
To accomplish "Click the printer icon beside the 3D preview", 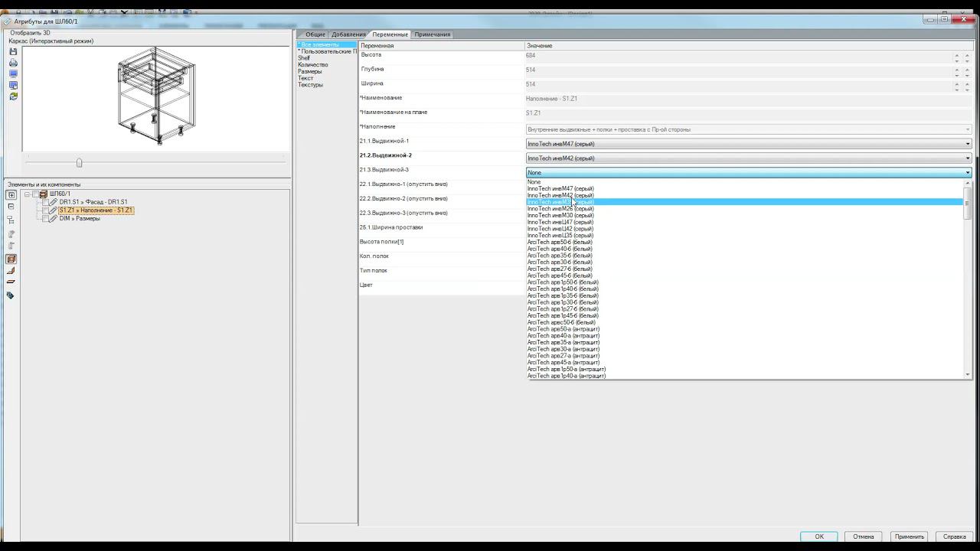I will [13, 63].
